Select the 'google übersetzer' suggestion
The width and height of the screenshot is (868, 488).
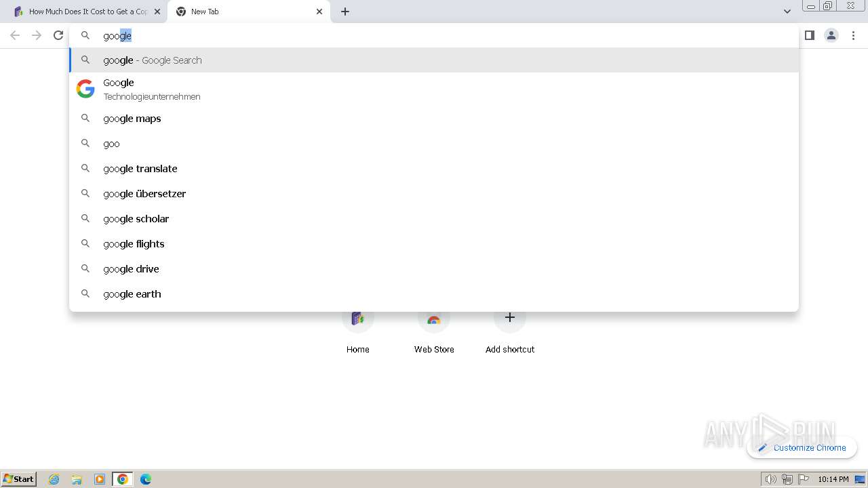pos(434,194)
